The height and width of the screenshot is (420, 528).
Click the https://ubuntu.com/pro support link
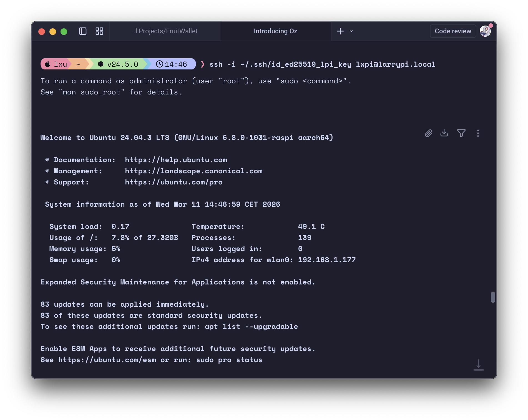click(x=174, y=182)
